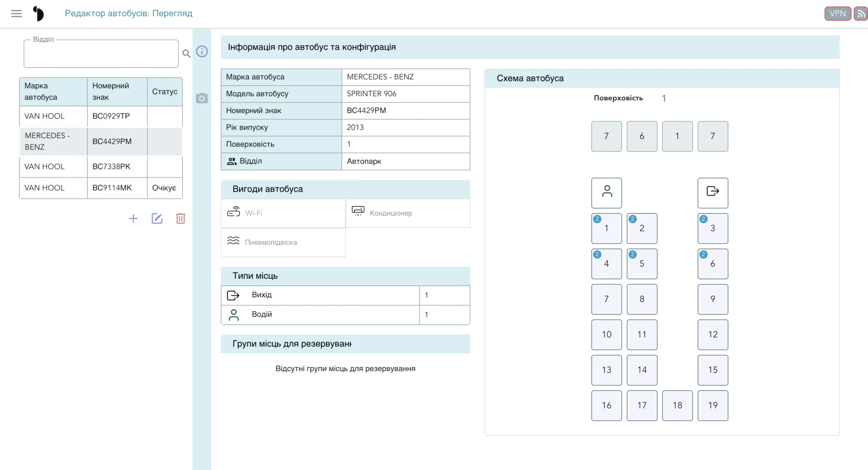The height and width of the screenshot is (470, 868).
Task: Click the RSS feed icon
Action: 861,14
